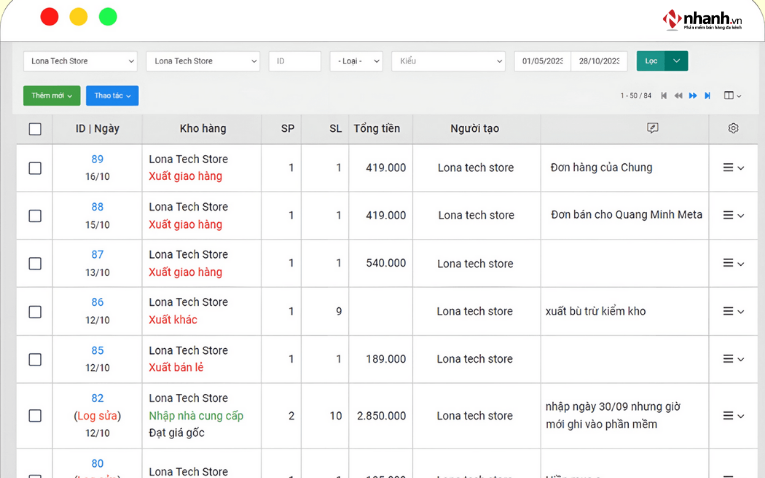Go to the next page of results

point(693,96)
